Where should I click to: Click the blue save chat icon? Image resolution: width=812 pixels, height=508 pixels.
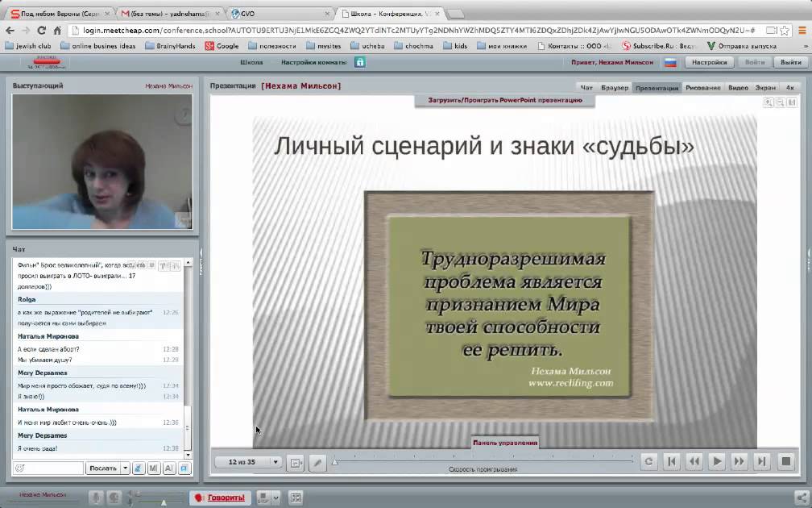[184, 468]
